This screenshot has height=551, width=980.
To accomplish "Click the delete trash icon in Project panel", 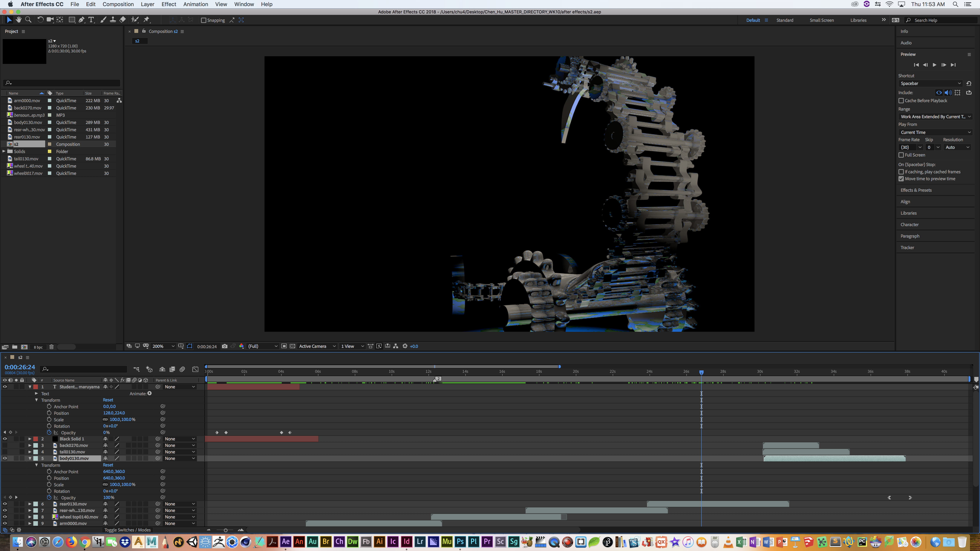I will 51,347.
